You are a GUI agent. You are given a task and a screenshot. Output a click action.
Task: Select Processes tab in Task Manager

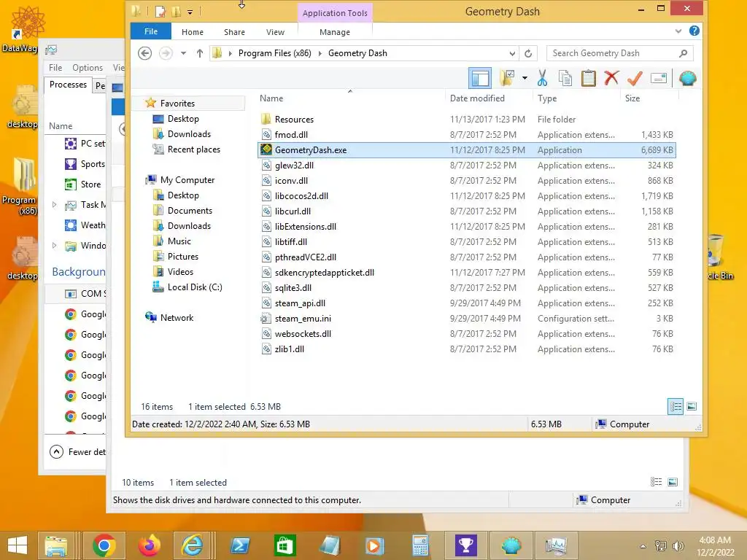(68, 85)
